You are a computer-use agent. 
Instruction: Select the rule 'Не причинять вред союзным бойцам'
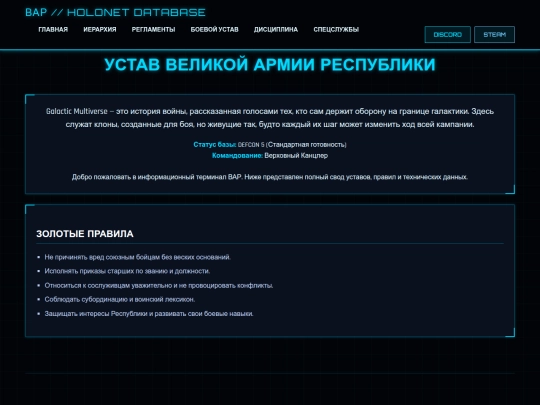pos(138,257)
